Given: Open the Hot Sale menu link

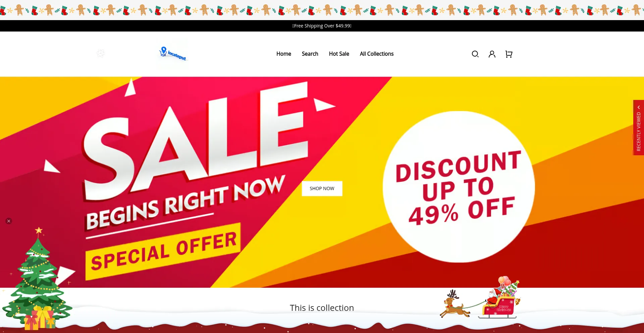Looking at the screenshot, I should [x=339, y=54].
